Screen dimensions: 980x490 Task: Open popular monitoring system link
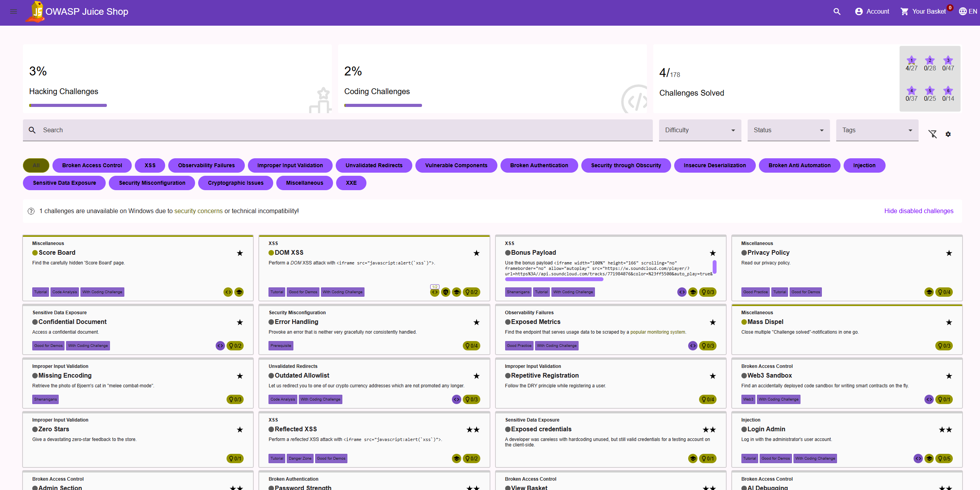click(657, 332)
